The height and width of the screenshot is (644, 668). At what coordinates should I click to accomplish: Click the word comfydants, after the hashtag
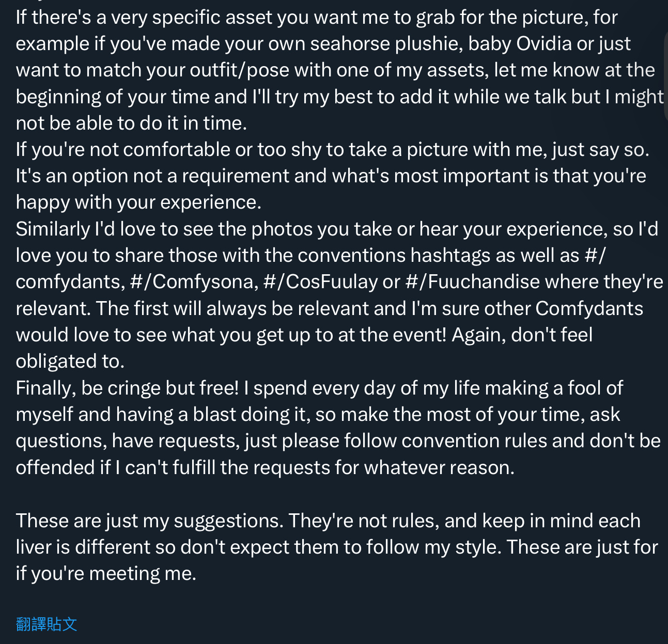click(x=70, y=281)
